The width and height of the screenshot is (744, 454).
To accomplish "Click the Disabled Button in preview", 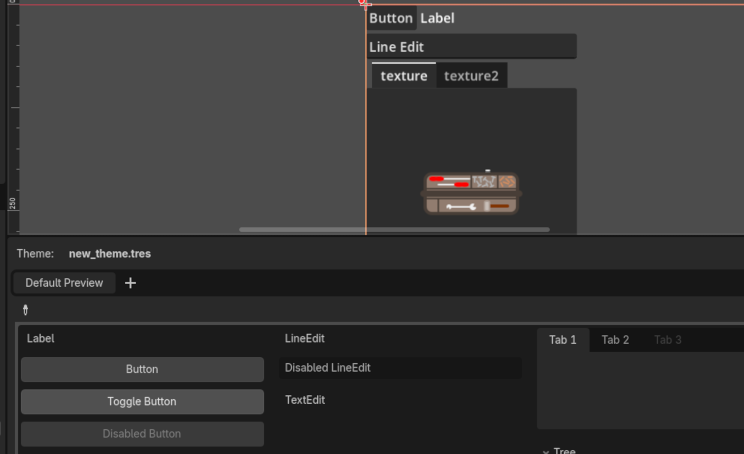I will (142, 434).
